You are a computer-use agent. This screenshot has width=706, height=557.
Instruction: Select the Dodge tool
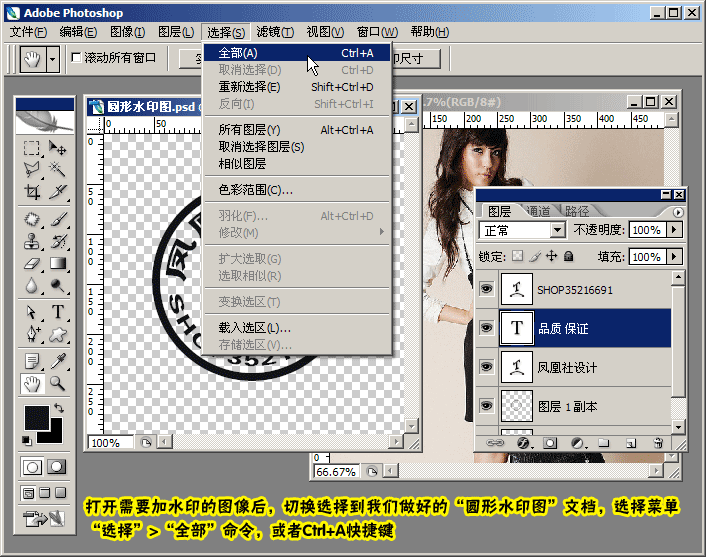click(58, 285)
